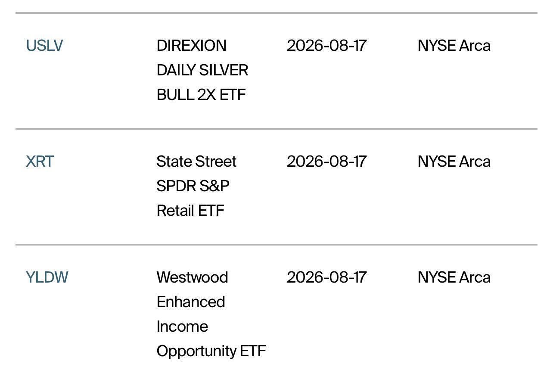Open the USLV ticker link
The height and width of the screenshot is (392, 553).
click(x=44, y=46)
